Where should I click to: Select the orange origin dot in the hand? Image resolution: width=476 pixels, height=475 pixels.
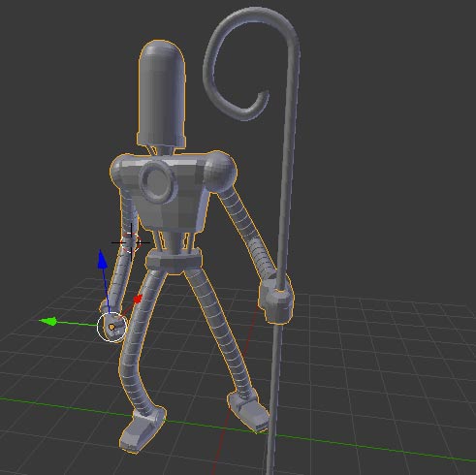[111, 327]
